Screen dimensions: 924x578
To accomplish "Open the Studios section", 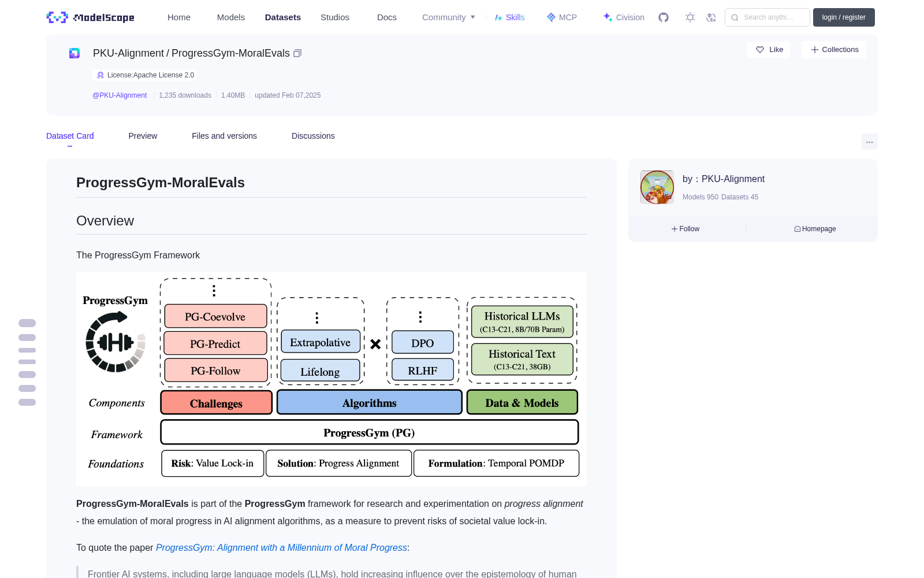I will tap(335, 17).
